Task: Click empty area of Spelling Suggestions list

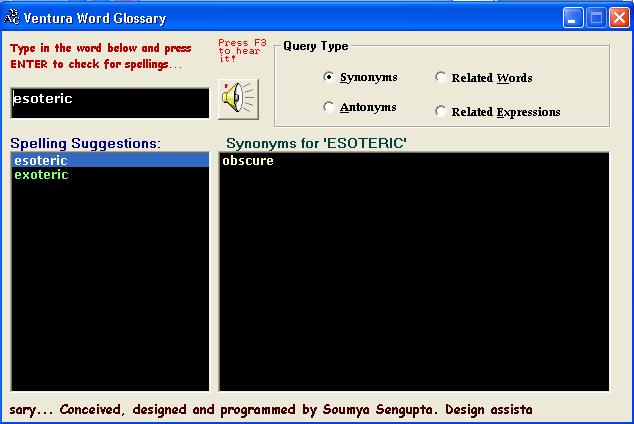Action: click(x=110, y=290)
